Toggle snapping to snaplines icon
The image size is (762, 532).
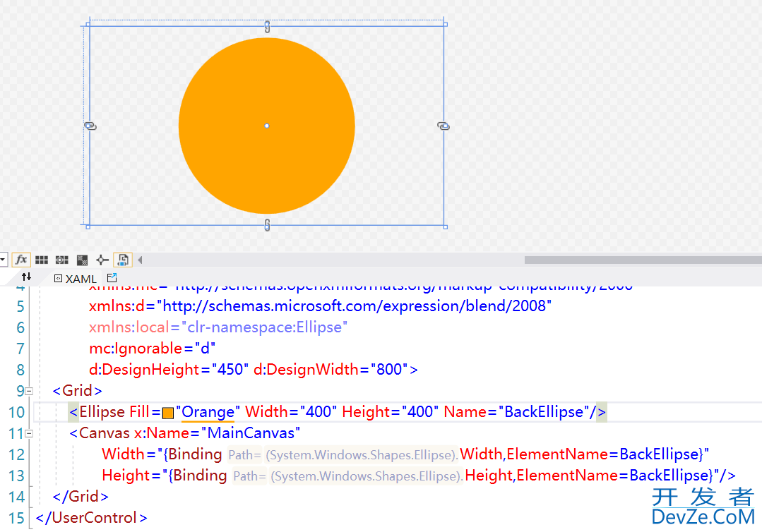tap(102, 260)
